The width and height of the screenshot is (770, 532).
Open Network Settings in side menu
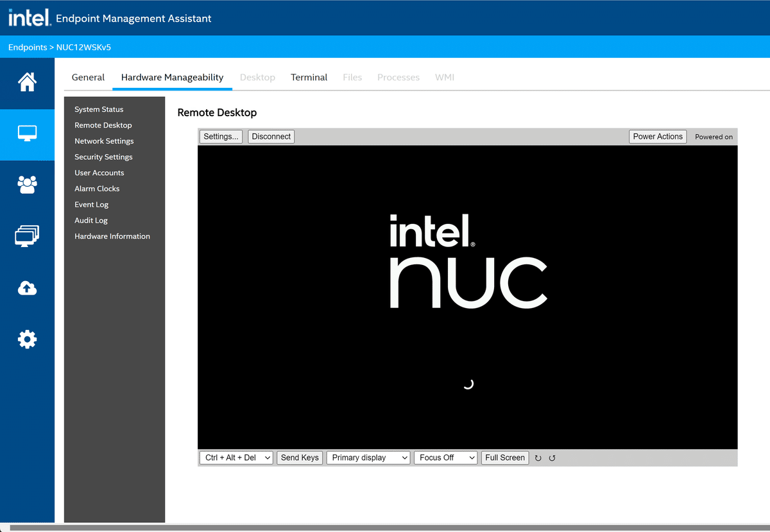[x=104, y=141]
